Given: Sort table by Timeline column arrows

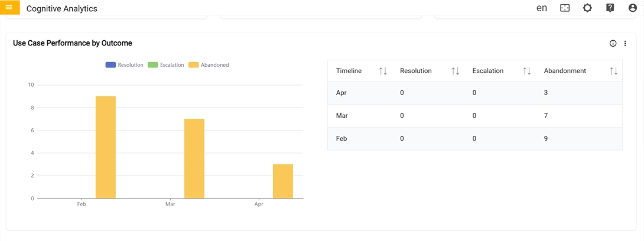Looking at the screenshot, I should point(383,71).
